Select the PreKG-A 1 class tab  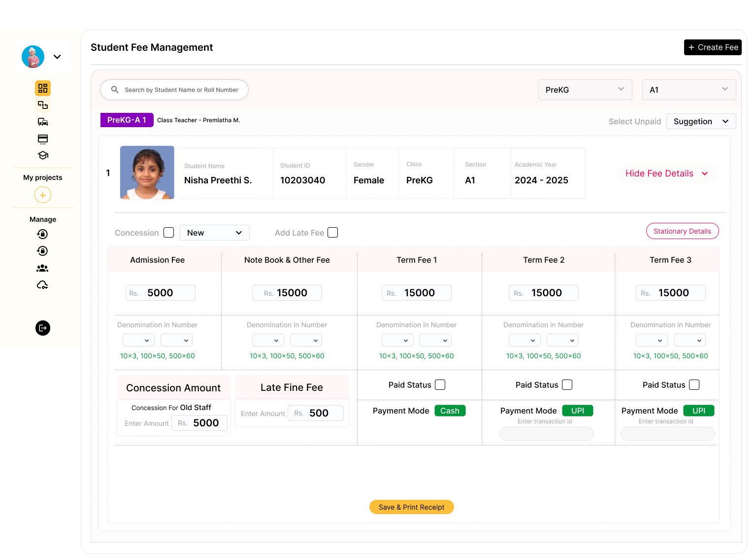127,120
